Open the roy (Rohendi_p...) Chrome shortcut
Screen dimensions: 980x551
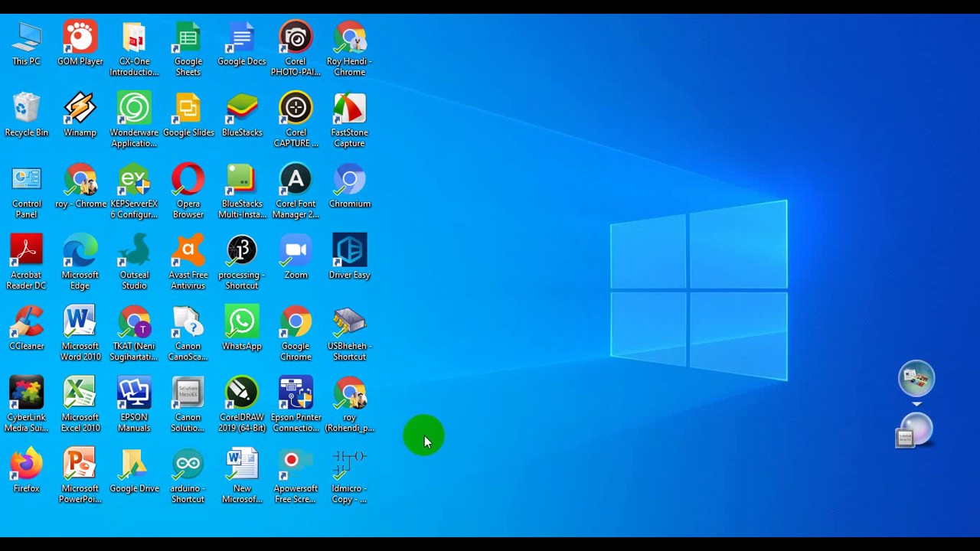point(349,406)
